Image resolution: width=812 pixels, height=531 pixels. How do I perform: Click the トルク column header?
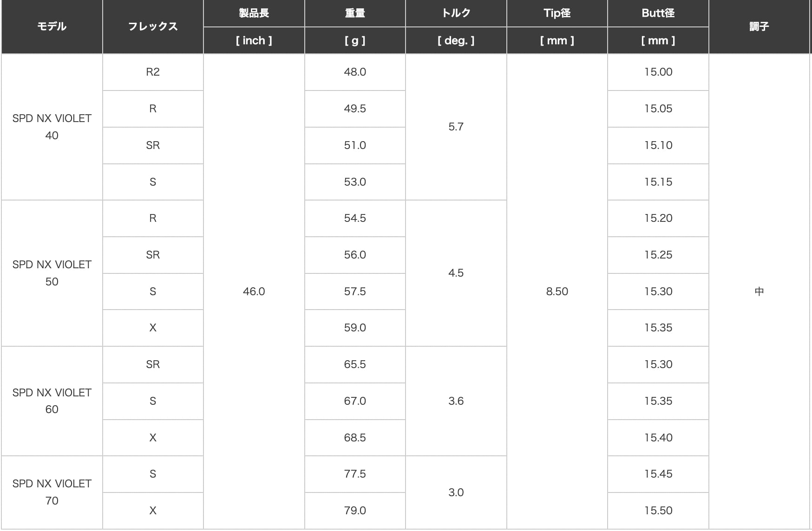pyautogui.click(x=456, y=13)
